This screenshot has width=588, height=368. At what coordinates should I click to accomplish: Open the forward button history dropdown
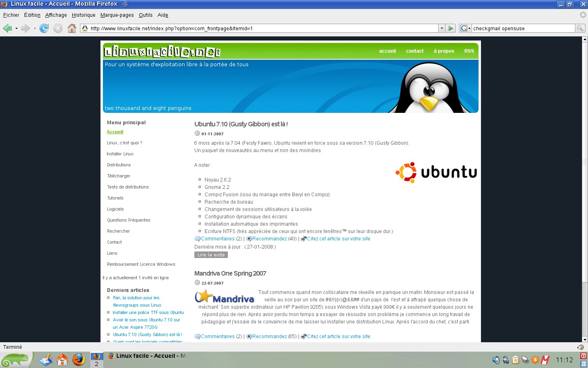(35, 29)
